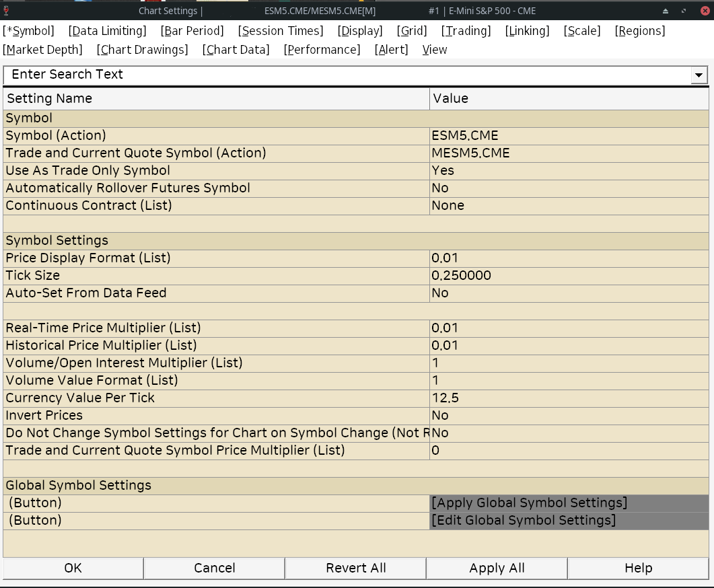Select the Scale tab
714x588 pixels.
pos(582,31)
